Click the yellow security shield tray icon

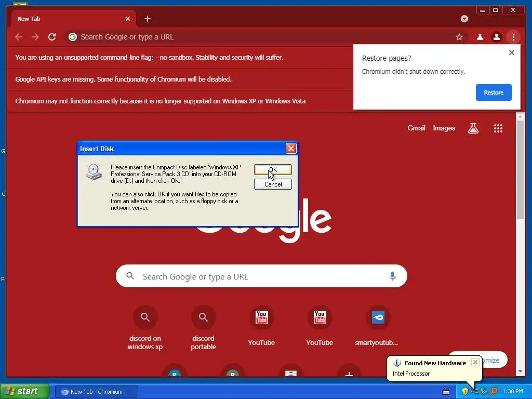[465, 391]
